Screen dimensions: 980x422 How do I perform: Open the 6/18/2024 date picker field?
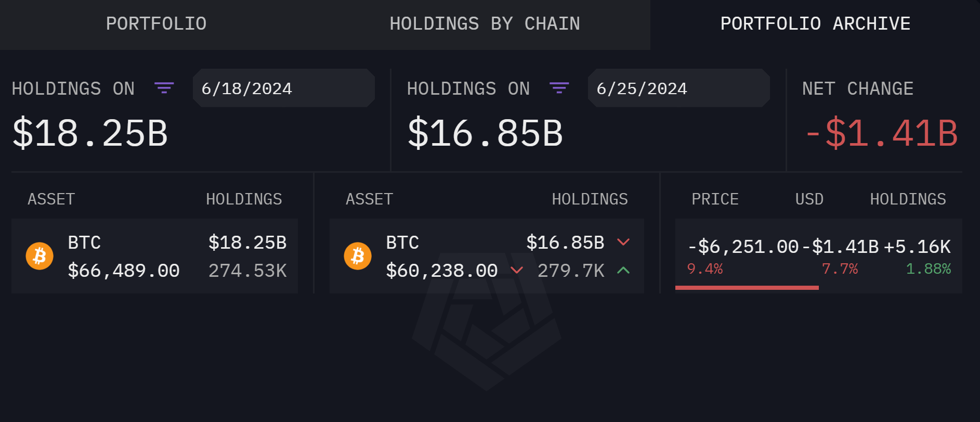tap(284, 88)
